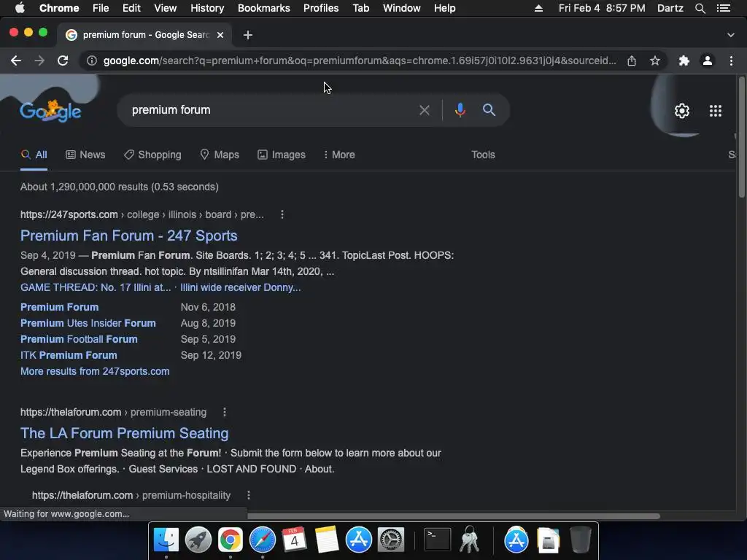Open the Trash in the Dock

[x=580, y=540]
